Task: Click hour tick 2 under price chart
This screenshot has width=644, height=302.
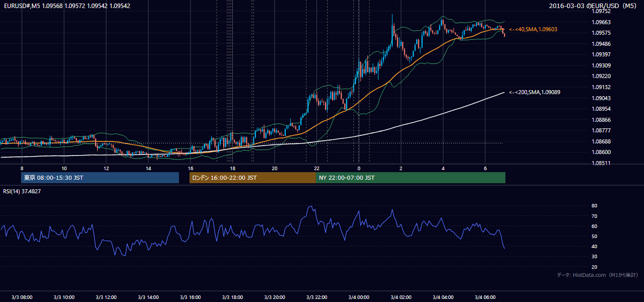Action: [401, 168]
